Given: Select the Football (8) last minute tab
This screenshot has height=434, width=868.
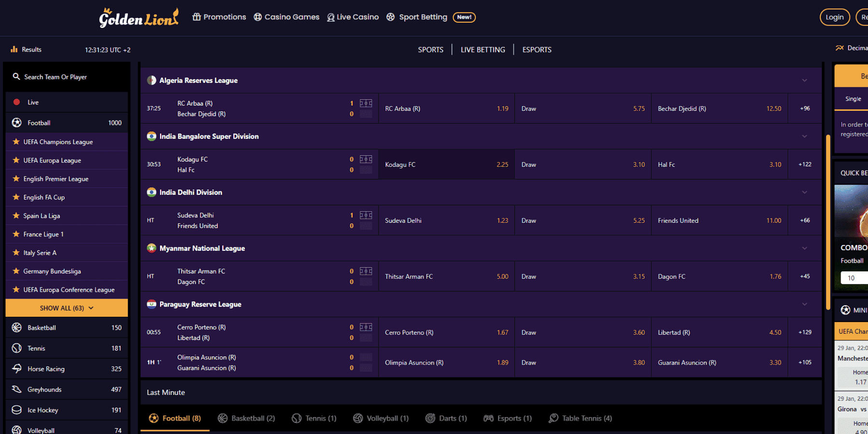Looking at the screenshot, I should point(175,419).
